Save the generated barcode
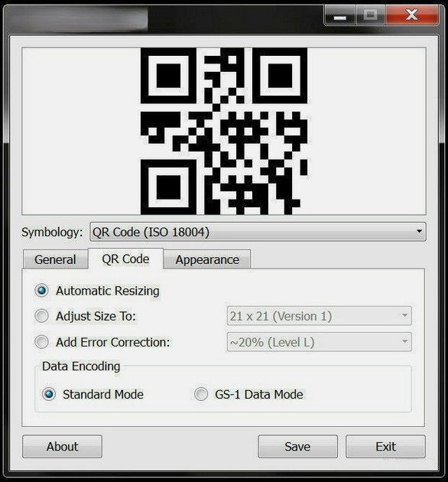 click(297, 446)
